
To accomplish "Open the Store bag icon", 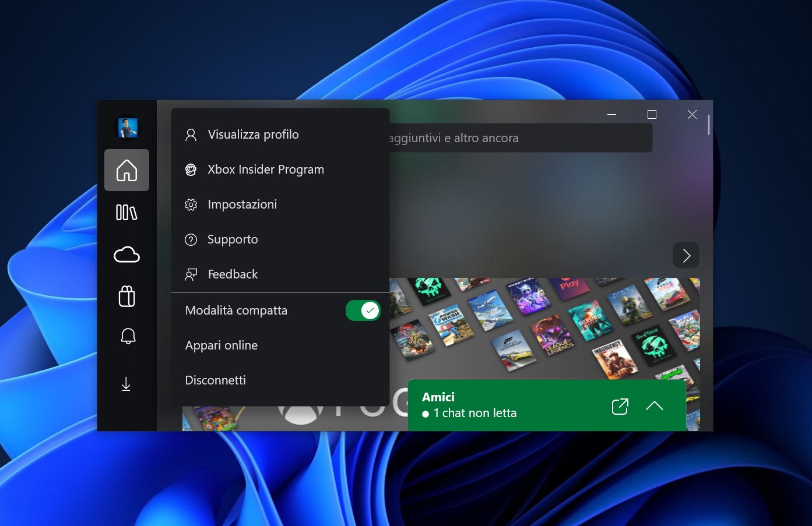I will pyautogui.click(x=126, y=296).
